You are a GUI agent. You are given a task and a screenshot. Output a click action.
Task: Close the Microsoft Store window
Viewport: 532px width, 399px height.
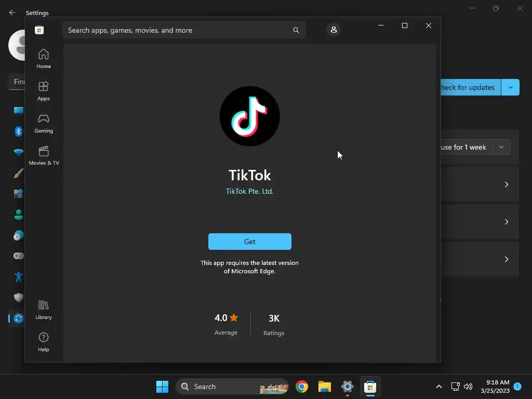[x=429, y=25]
